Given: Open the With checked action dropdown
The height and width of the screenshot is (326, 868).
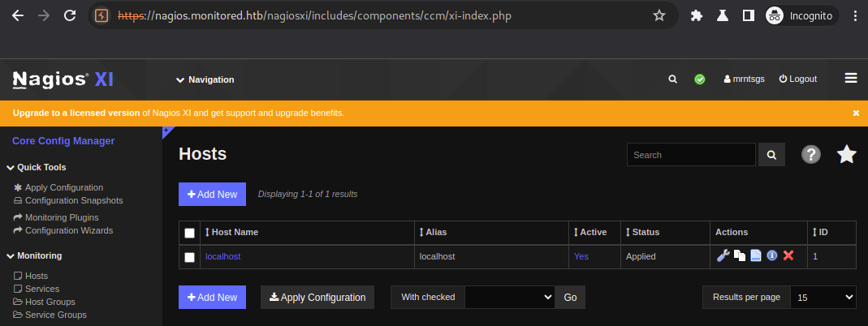Looking at the screenshot, I should [510, 298].
